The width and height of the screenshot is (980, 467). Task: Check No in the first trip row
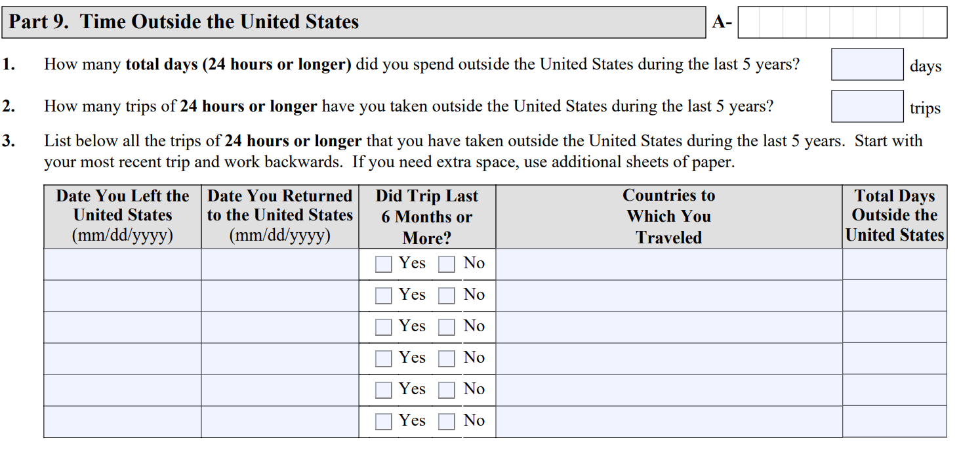[x=447, y=264]
